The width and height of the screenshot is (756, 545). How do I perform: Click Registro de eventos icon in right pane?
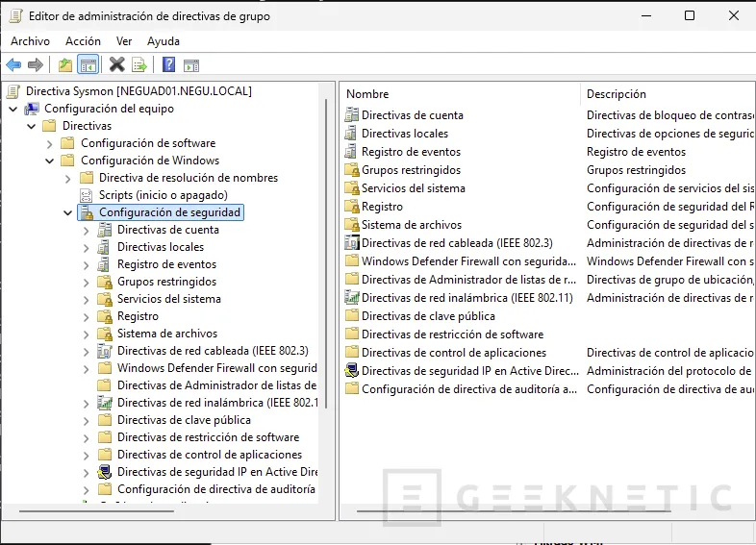click(352, 151)
